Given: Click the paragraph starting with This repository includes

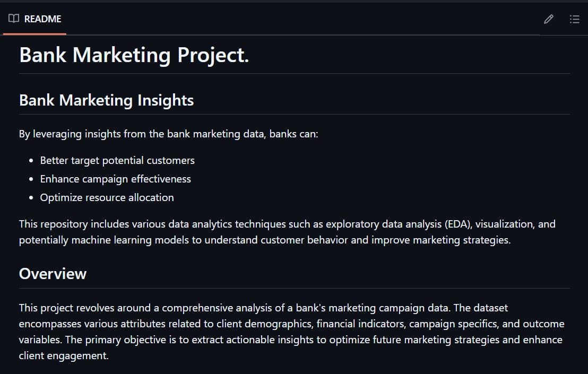Looking at the screenshot, I should click(x=287, y=232).
